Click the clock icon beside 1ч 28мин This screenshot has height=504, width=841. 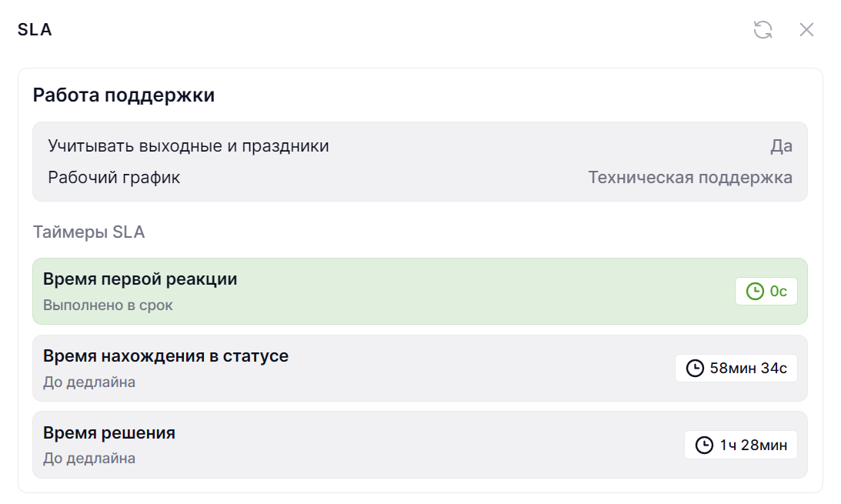click(x=704, y=446)
